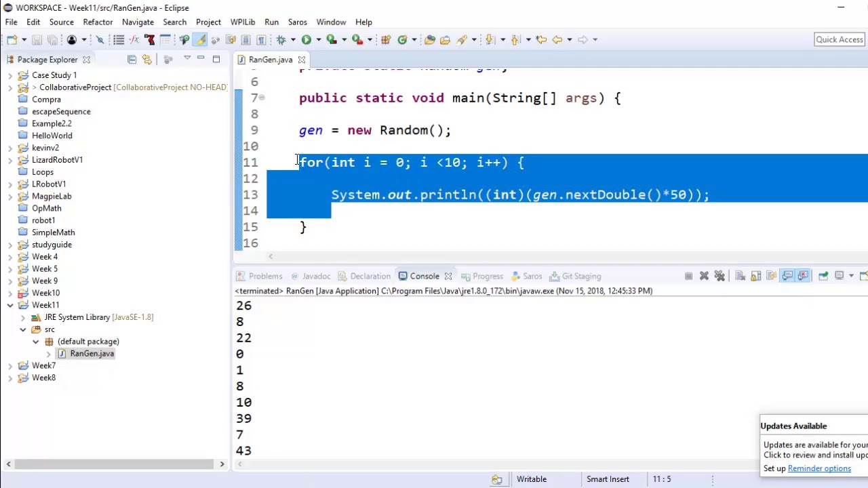Click the Previous Annotation arrow icon
This screenshot has width=868, height=488.
pos(515,39)
